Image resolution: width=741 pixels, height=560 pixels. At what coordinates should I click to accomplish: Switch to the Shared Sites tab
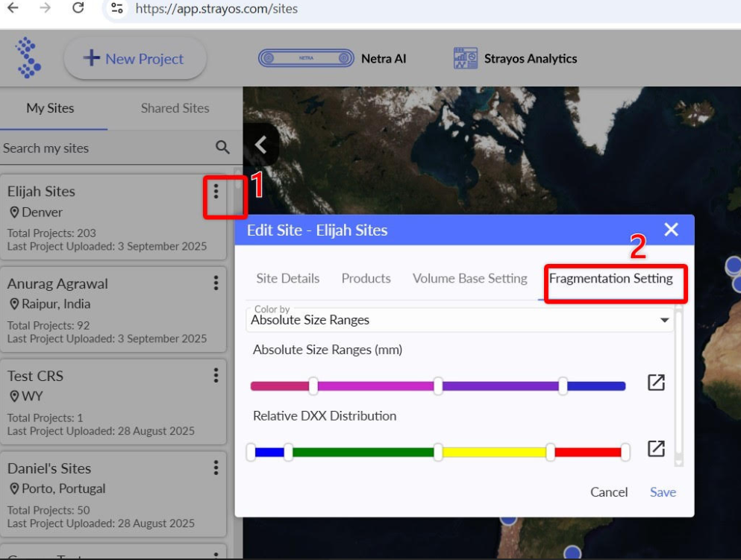click(175, 108)
